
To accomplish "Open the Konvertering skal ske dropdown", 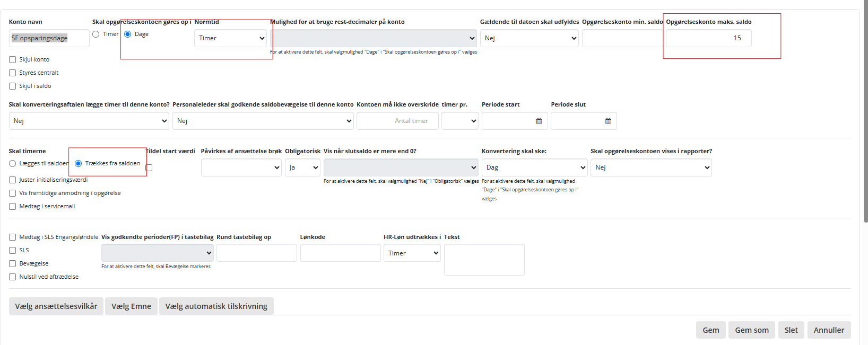I will tap(534, 167).
